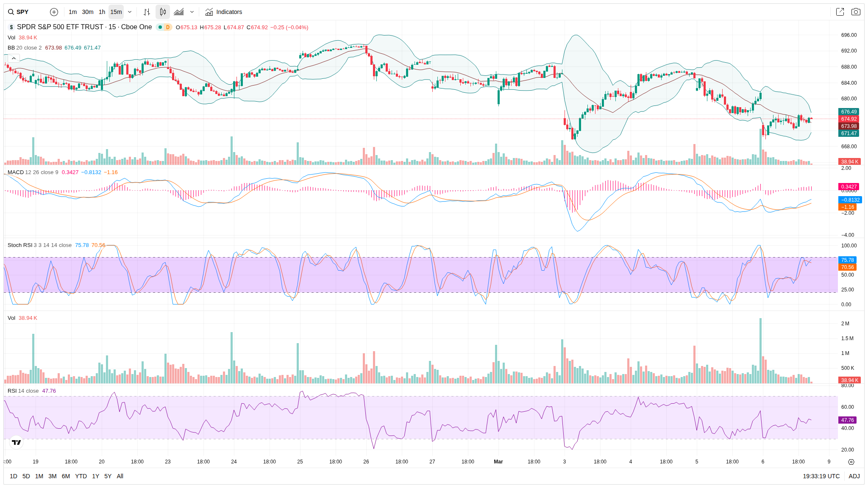Image resolution: width=868 pixels, height=488 pixels.
Task: Select the Bars chart style icon
Action: point(147,12)
